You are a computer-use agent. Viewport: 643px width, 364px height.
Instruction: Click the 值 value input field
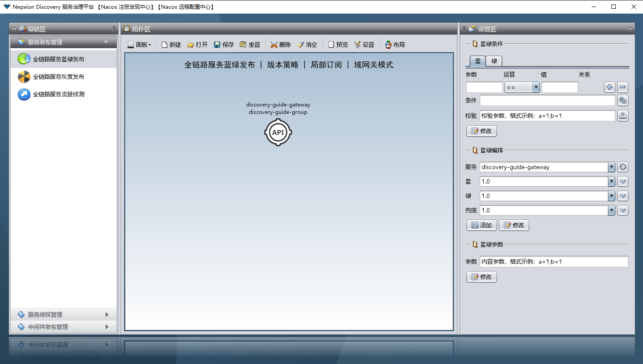[x=560, y=87]
